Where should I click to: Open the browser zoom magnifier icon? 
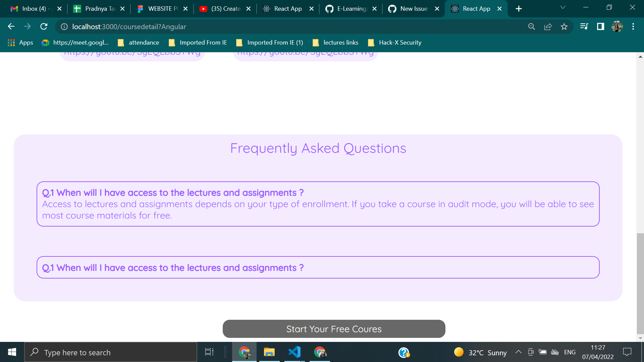click(531, 26)
